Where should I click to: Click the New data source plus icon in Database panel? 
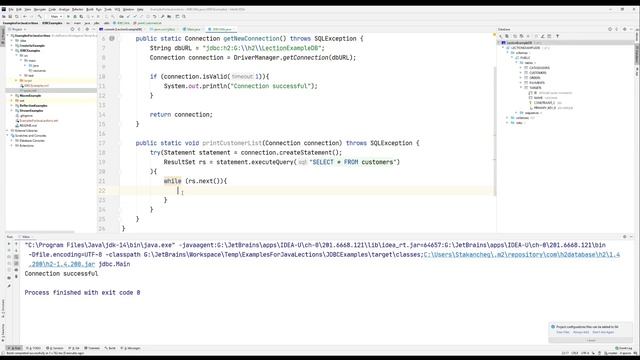(500, 36)
